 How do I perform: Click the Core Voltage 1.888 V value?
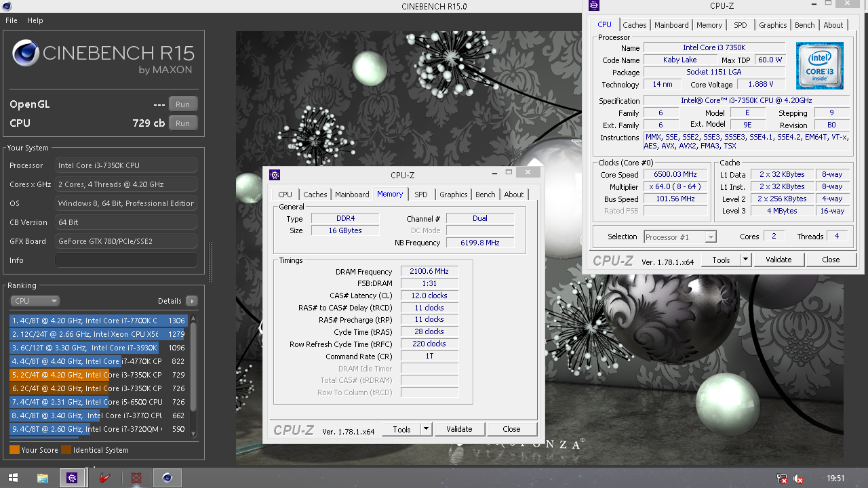tap(760, 85)
